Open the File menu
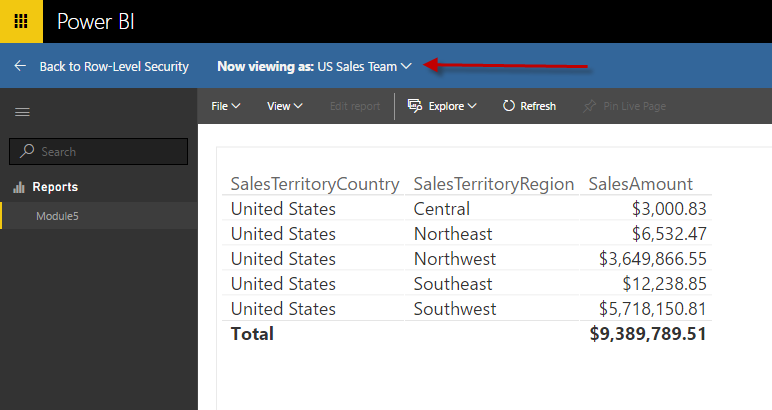 click(x=225, y=106)
